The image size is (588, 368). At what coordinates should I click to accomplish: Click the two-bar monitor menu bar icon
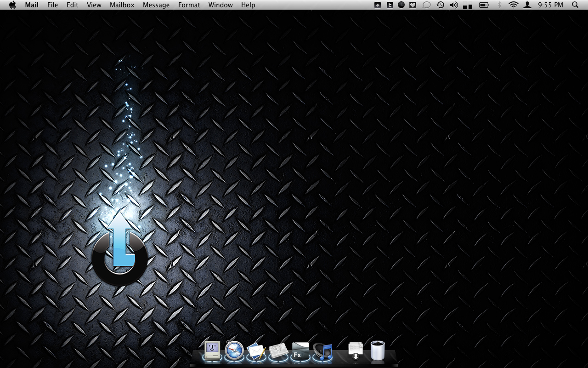pyautogui.click(x=468, y=6)
